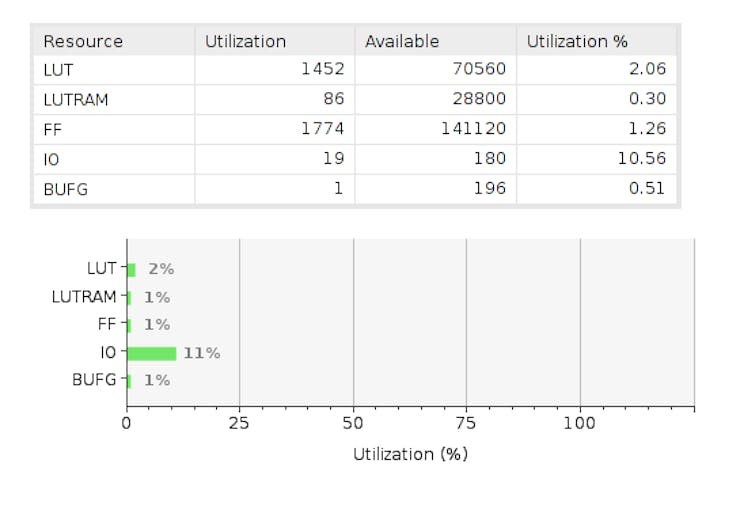
Task: Click the Available column header
Action: click(402, 41)
